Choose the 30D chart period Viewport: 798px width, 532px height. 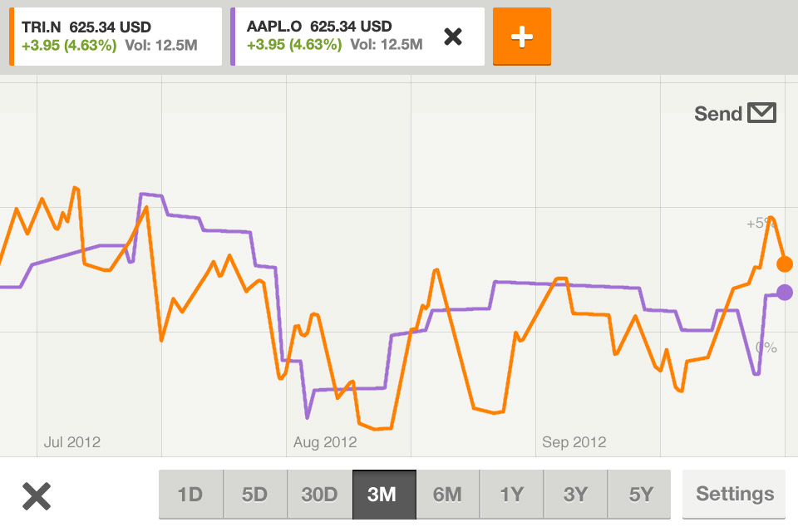pos(319,495)
